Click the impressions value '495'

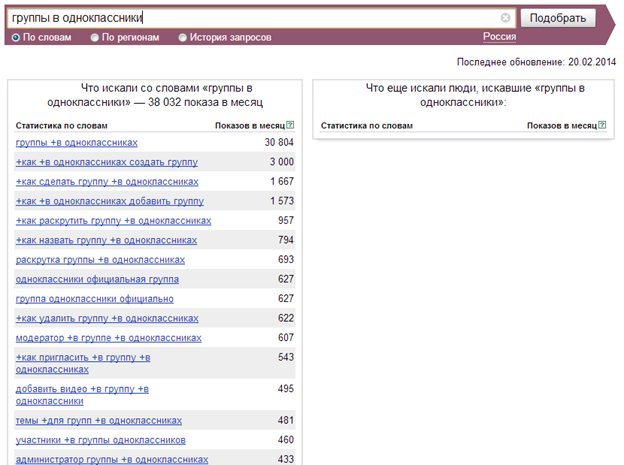[x=286, y=388]
